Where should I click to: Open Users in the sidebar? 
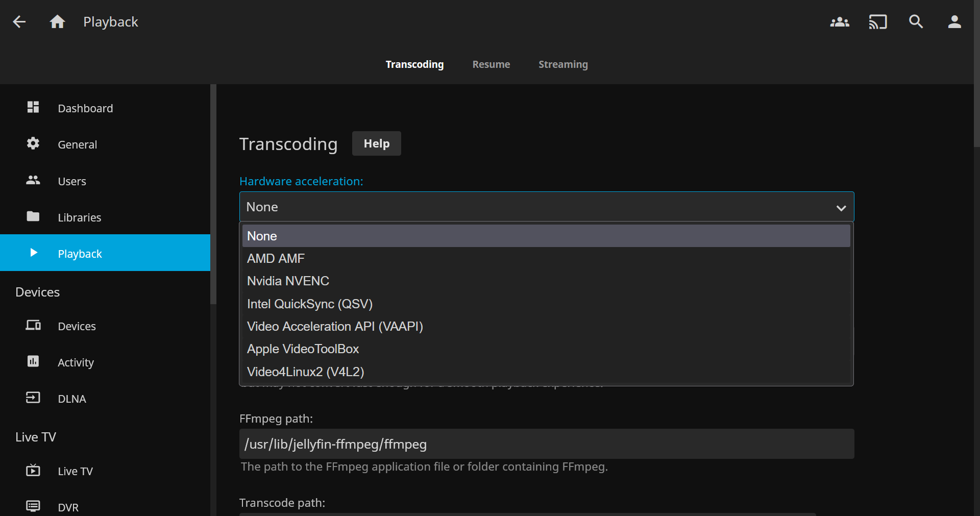72,181
